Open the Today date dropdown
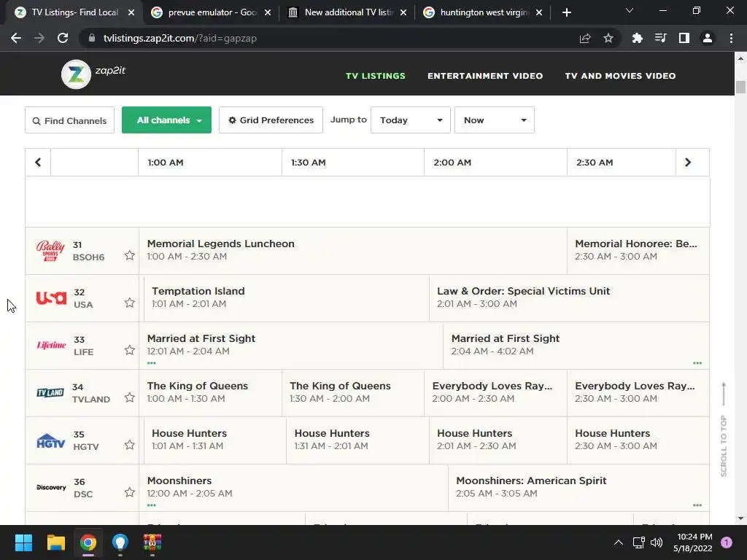The width and height of the screenshot is (747, 560). pyautogui.click(x=411, y=120)
